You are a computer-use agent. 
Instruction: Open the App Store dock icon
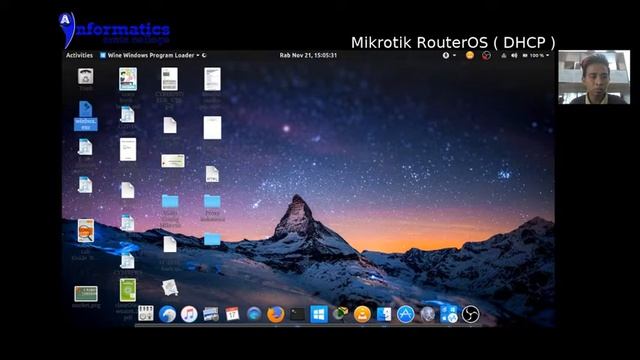pyautogui.click(x=405, y=314)
